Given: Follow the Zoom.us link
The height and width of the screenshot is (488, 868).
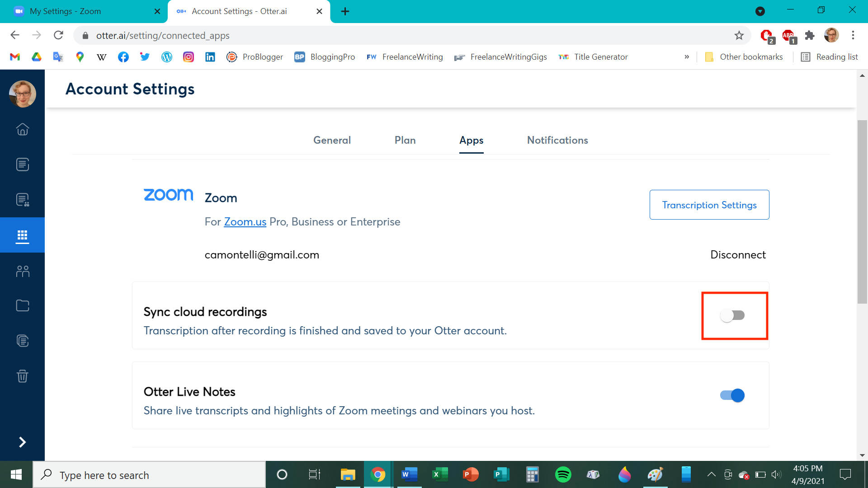Looking at the screenshot, I should coord(245,222).
